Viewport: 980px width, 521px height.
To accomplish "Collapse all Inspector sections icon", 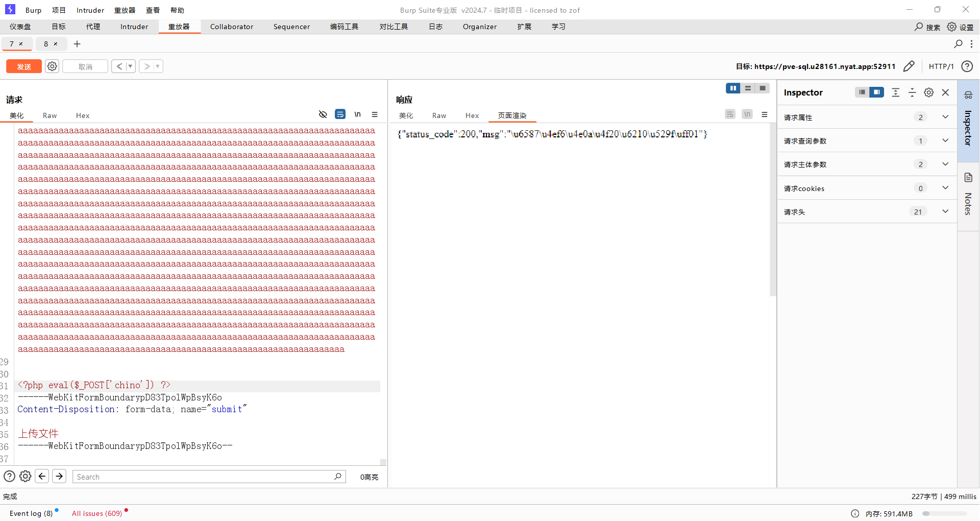I will (912, 92).
